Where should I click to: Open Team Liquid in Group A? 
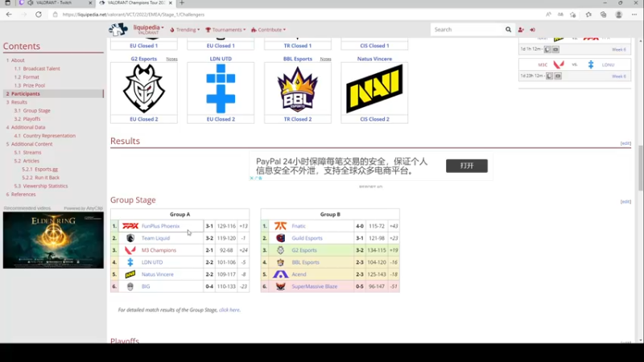pyautogui.click(x=155, y=238)
